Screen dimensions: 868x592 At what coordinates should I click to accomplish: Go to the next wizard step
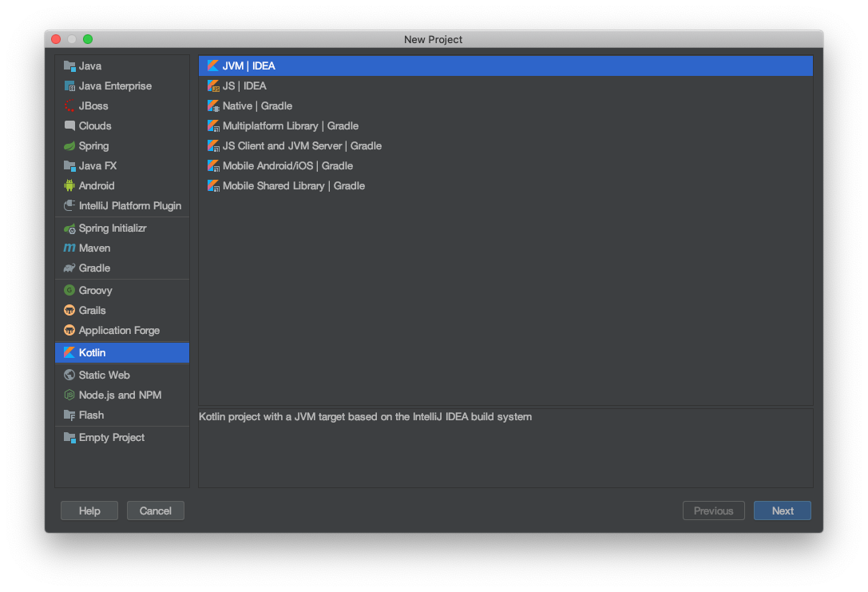(x=783, y=511)
